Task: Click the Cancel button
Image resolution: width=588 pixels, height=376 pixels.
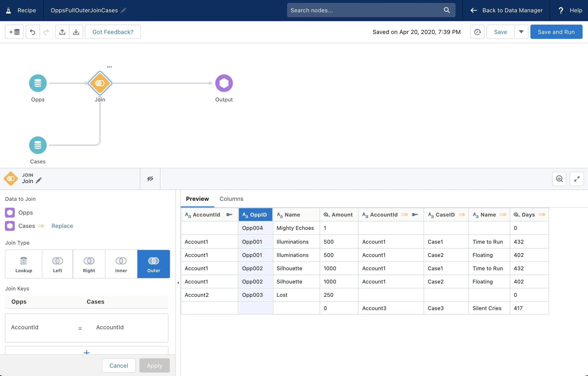Action: 119,365
